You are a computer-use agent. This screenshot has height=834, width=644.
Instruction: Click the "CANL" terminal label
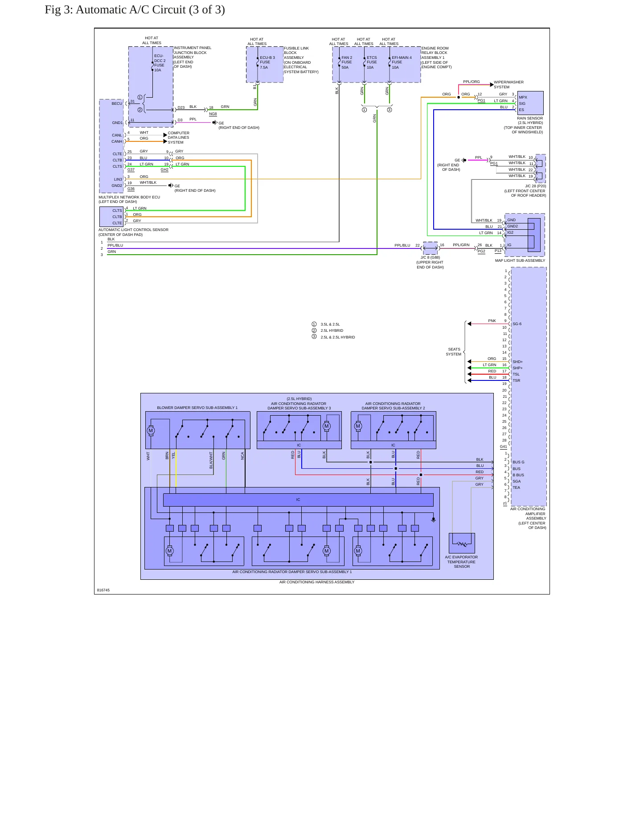click(117, 135)
